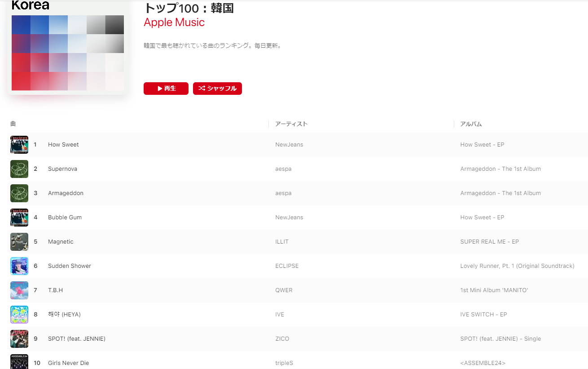Click the Korea playlist cover artwork
This screenshot has height=369, width=588.
pos(68,47)
